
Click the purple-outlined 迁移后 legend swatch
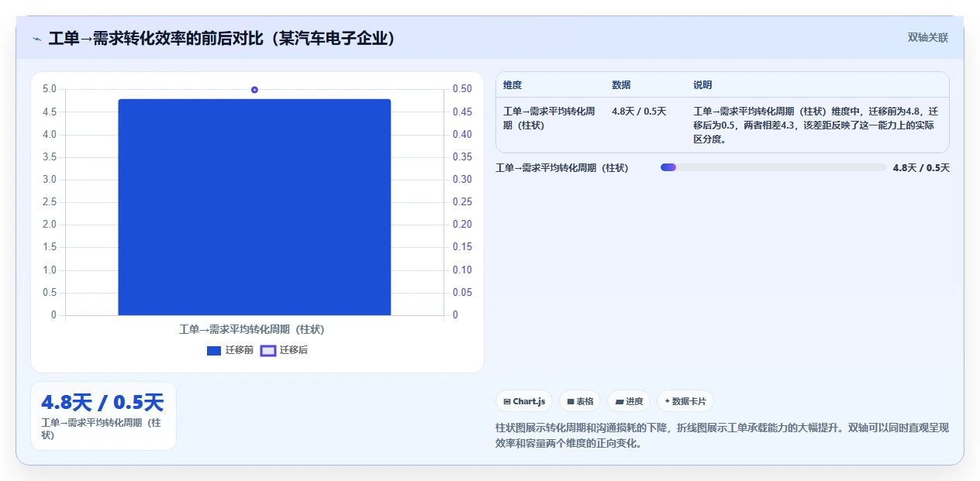267,351
